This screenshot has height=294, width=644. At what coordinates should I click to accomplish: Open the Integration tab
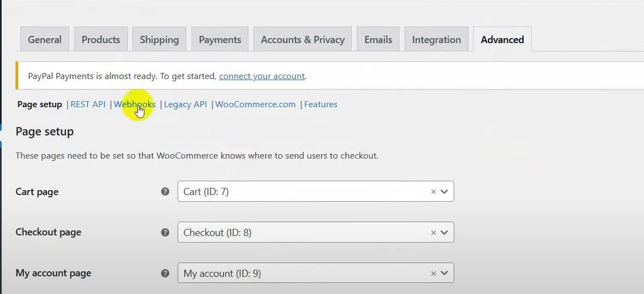437,40
